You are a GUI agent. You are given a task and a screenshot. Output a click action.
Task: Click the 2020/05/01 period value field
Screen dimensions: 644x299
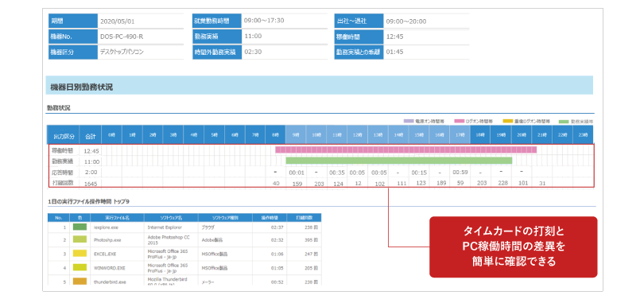pyautogui.click(x=141, y=21)
